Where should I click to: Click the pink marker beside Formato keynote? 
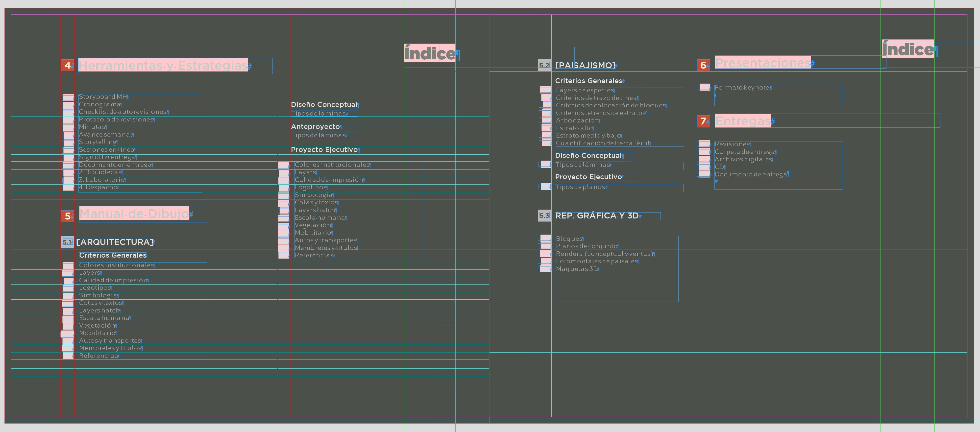705,88
